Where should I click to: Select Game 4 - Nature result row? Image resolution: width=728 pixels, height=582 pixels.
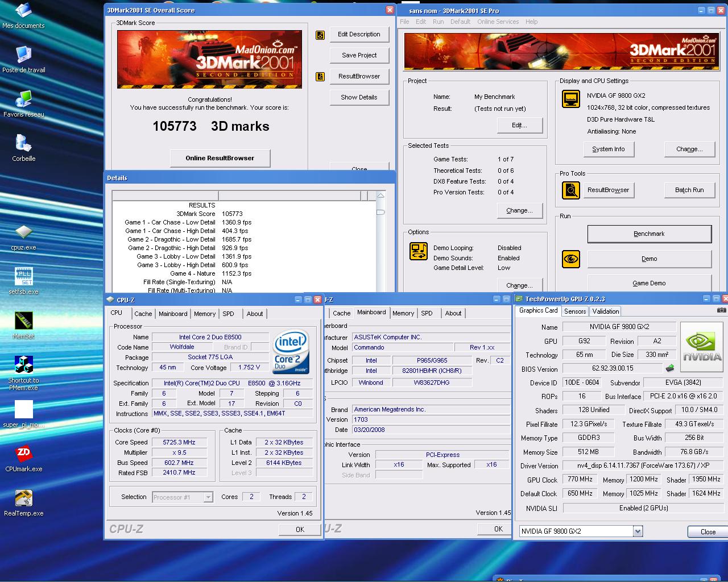[211, 273]
